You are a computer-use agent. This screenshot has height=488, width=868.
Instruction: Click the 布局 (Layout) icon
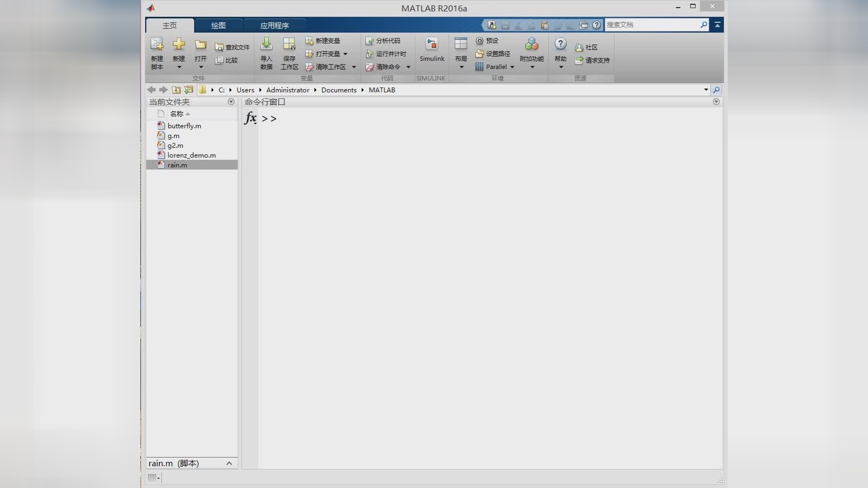pyautogui.click(x=461, y=45)
